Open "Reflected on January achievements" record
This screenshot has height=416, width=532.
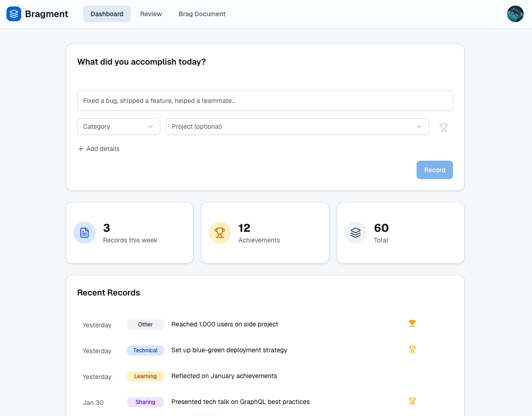click(x=224, y=376)
